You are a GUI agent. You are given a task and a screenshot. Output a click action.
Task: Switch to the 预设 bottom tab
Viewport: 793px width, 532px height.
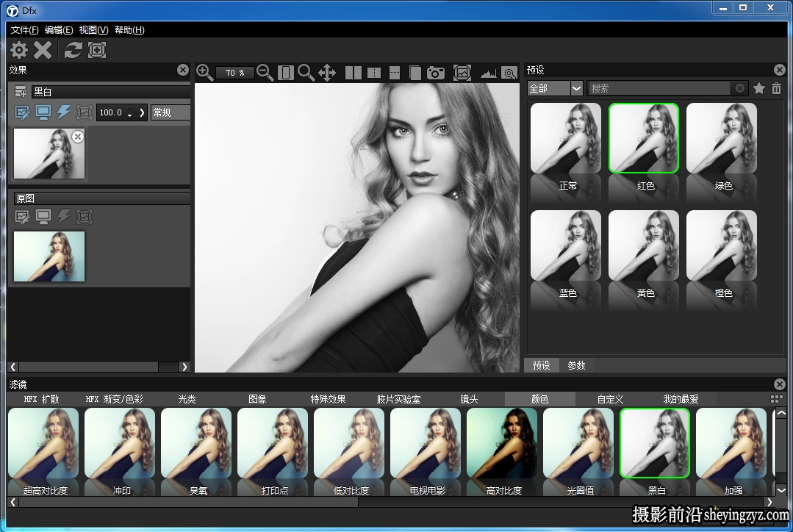coord(541,365)
